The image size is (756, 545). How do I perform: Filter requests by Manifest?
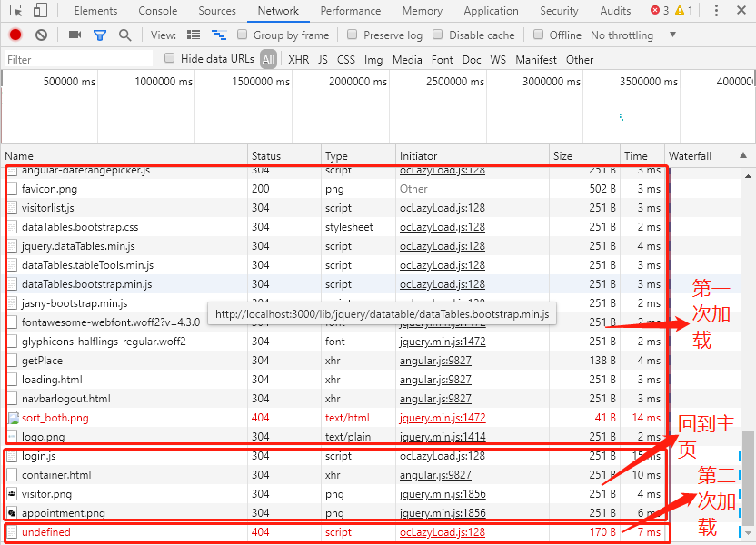[x=536, y=60]
